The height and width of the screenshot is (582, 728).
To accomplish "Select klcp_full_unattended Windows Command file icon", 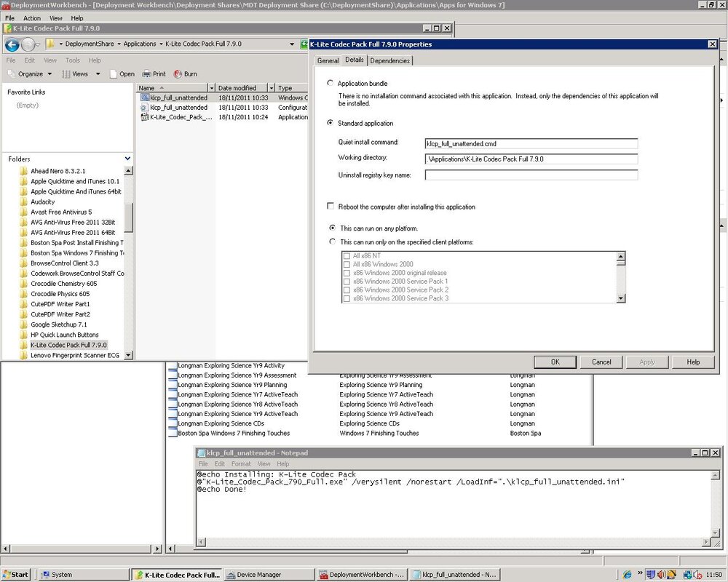I will (x=144, y=97).
